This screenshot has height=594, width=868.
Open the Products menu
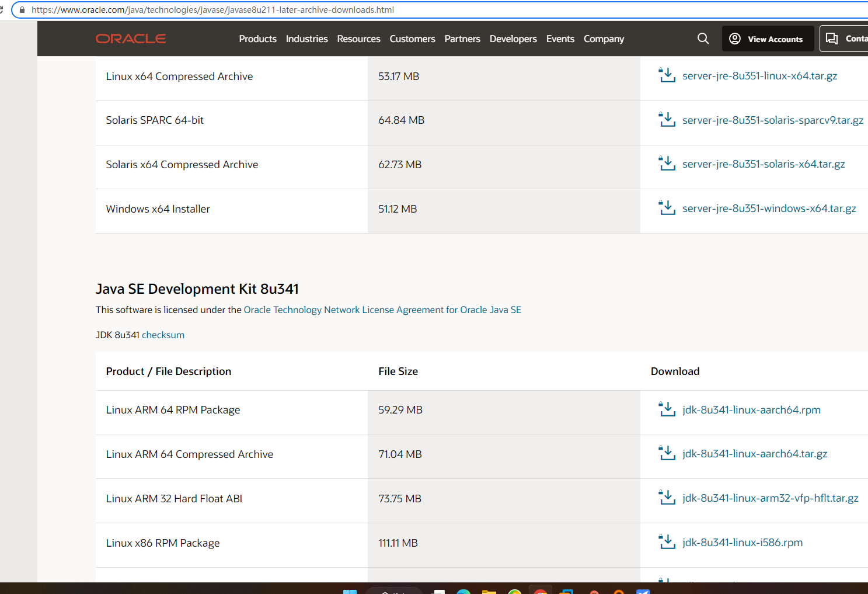click(257, 39)
